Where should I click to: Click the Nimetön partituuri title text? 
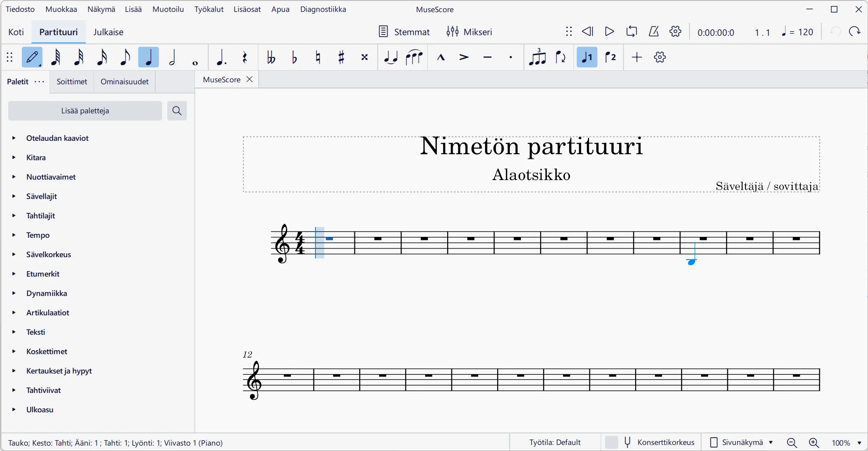(x=531, y=146)
